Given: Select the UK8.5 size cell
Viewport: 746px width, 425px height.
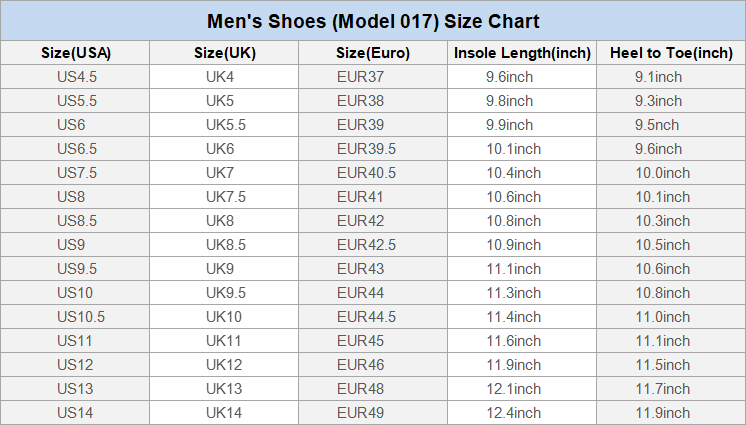Looking at the screenshot, I should [226, 245].
